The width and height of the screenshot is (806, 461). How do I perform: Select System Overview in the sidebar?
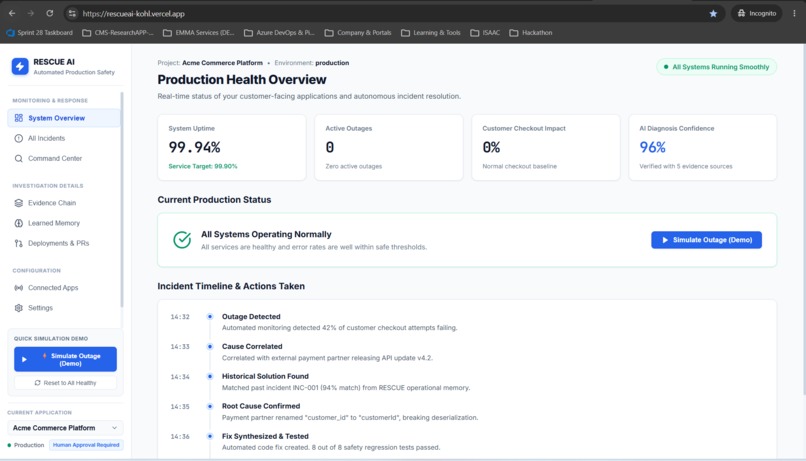[x=64, y=118]
